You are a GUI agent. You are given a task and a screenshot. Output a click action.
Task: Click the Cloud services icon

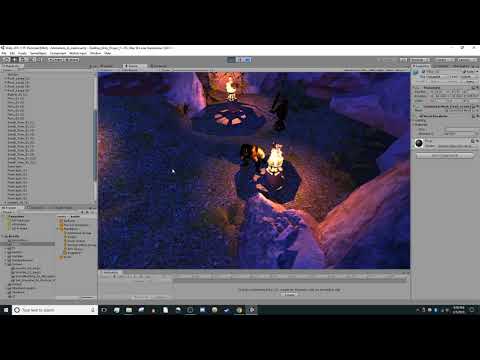[404, 60]
